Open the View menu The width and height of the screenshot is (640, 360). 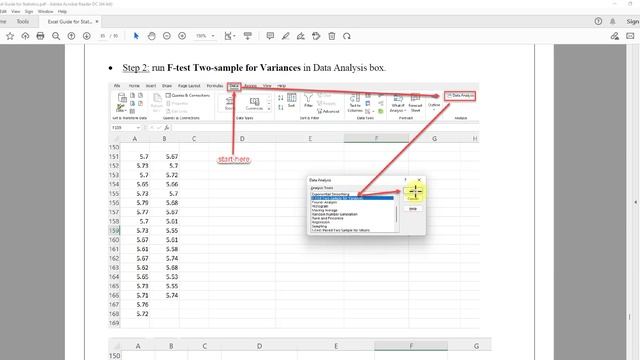click(16, 11)
